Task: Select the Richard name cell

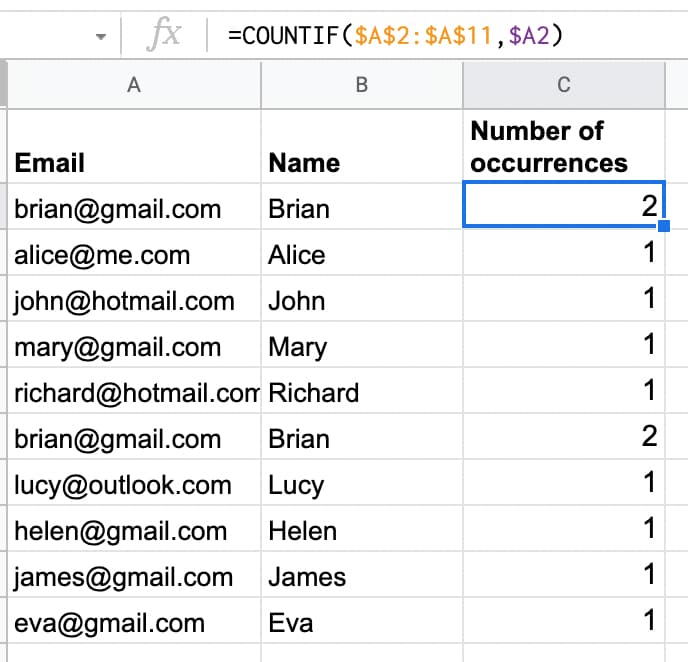Action: click(362, 390)
